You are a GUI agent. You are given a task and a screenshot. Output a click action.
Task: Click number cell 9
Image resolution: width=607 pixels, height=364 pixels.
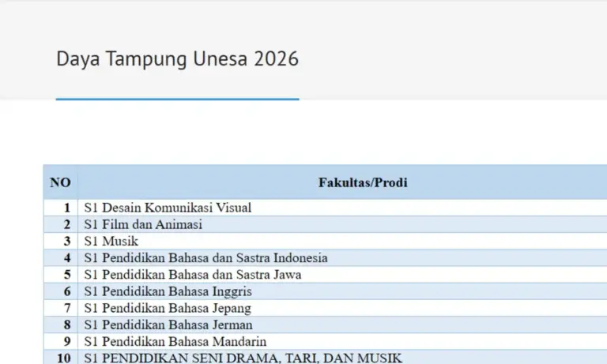(61, 342)
